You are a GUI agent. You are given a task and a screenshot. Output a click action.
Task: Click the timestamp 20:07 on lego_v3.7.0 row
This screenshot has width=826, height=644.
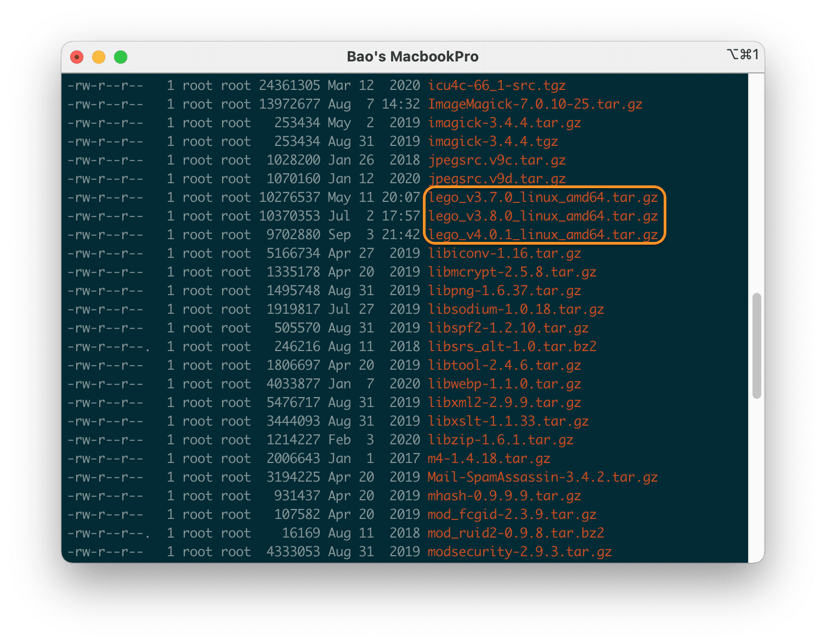pos(401,198)
